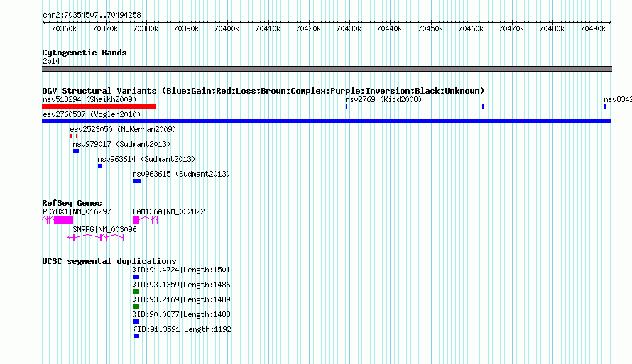Click green duplication block for %ID:93.2169
The image size is (632, 364).
click(136, 307)
